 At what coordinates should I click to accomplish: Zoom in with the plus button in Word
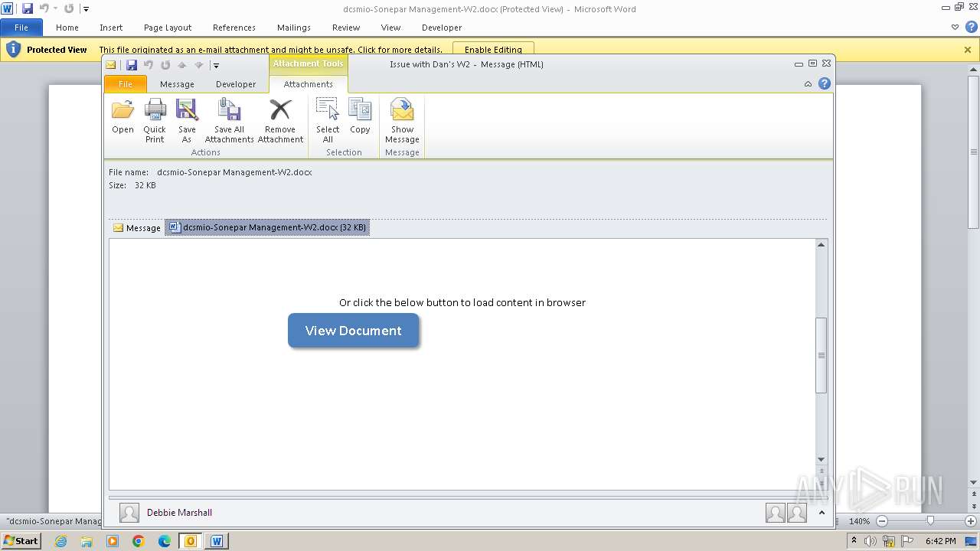970,520
